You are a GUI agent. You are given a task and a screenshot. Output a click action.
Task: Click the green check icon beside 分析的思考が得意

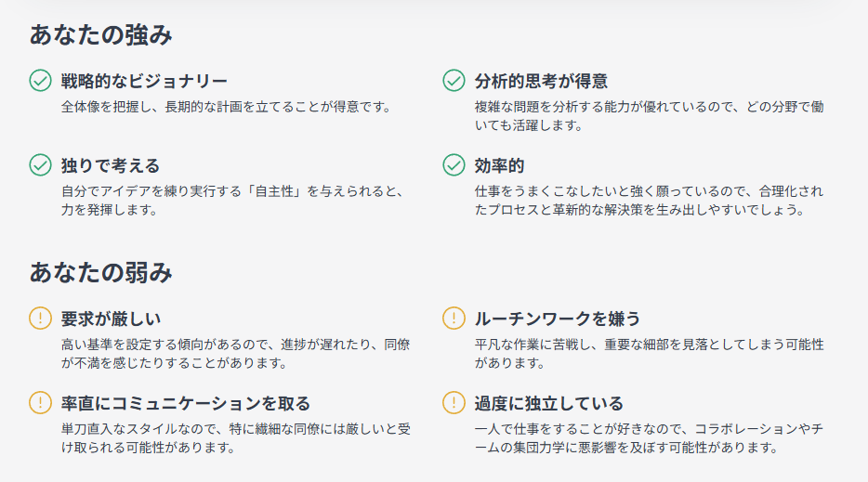click(454, 81)
